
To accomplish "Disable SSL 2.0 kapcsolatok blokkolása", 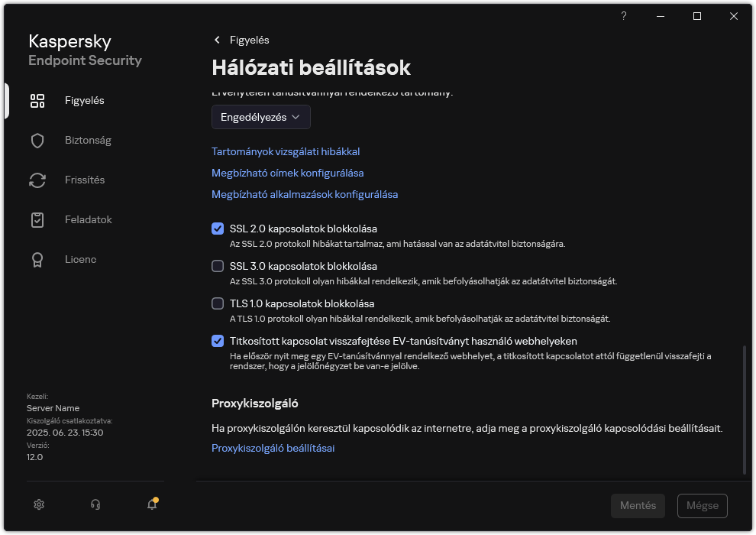I will pyautogui.click(x=218, y=229).
